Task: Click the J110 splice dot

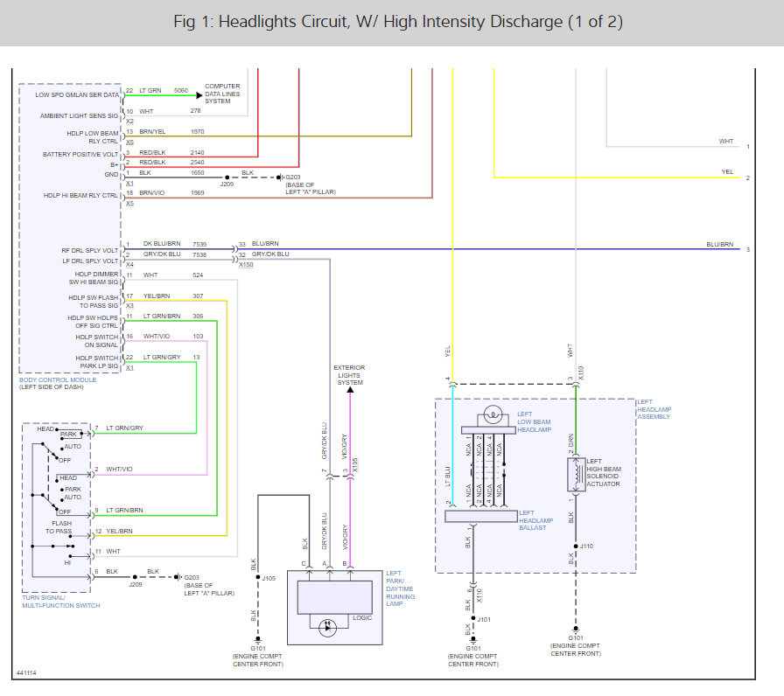Action: point(576,546)
